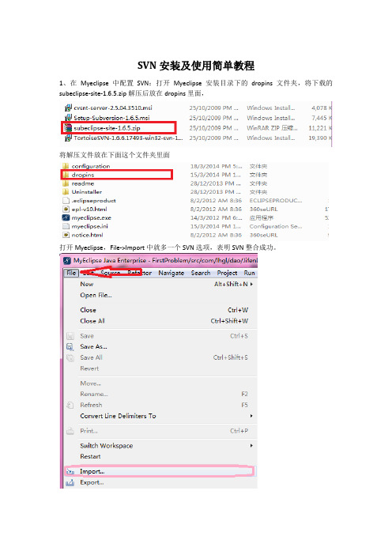Open the Navigate menu
The width and height of the screenshot is (392, 555).
coord(171,273)
